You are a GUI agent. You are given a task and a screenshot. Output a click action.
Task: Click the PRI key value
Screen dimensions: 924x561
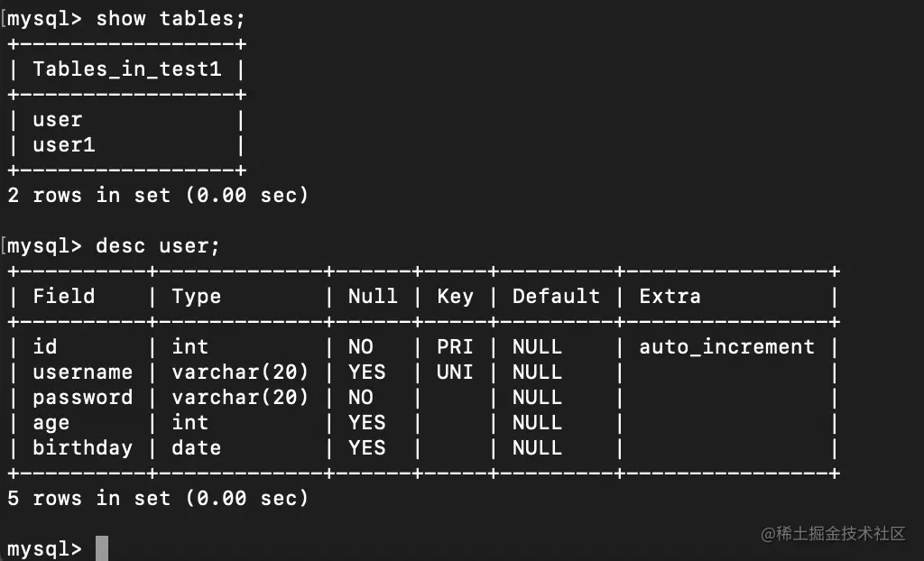pyautogui.click(x=455, y=346)
